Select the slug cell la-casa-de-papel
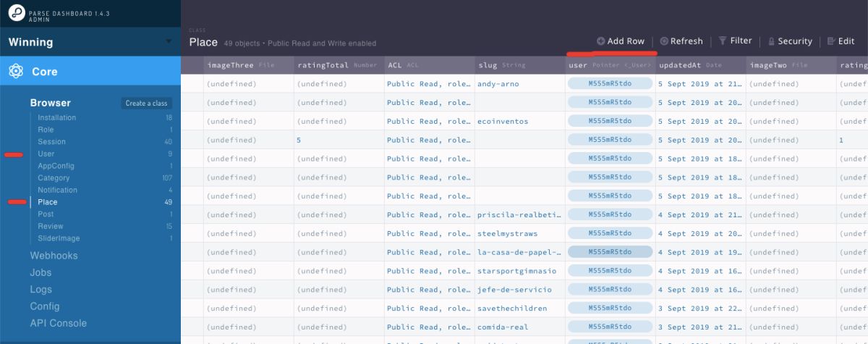 (520, 253)
